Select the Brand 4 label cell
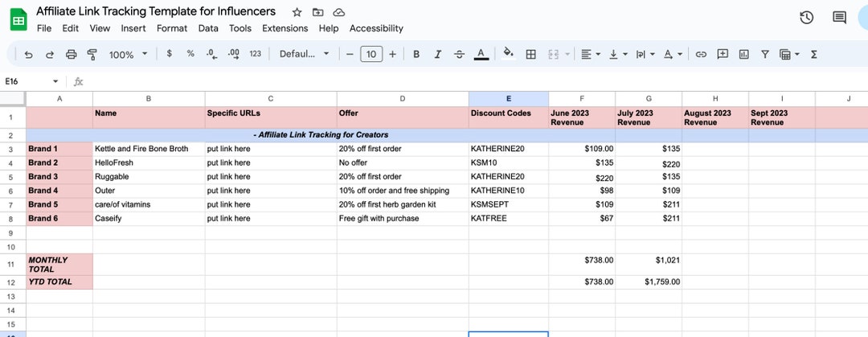This screenshot has width=868, height=337. tap(59, 191)
